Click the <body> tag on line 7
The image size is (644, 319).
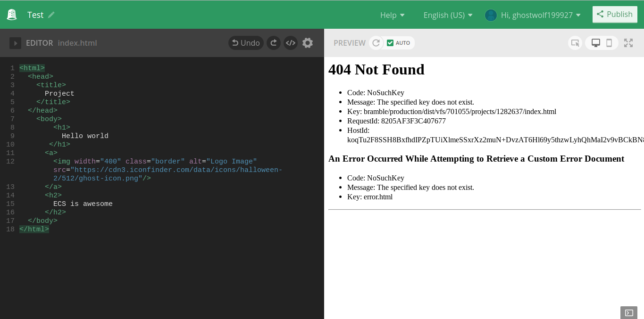tap(49, 119)
